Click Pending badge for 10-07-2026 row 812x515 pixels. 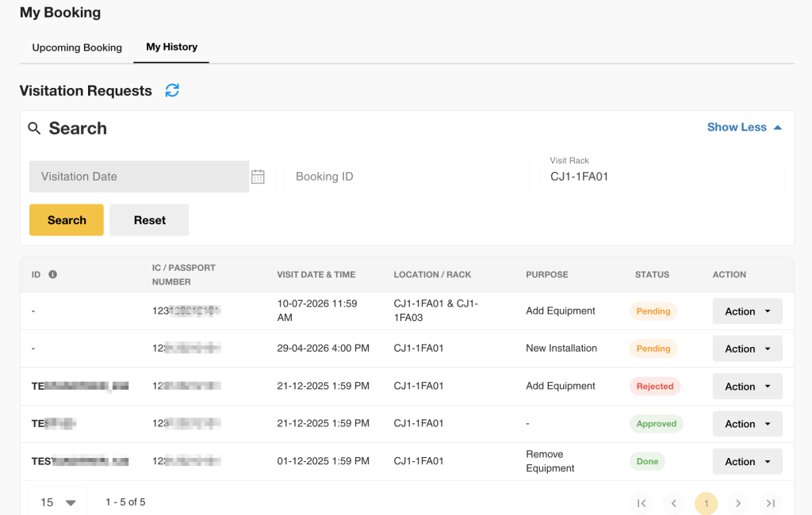pos(653,311)
